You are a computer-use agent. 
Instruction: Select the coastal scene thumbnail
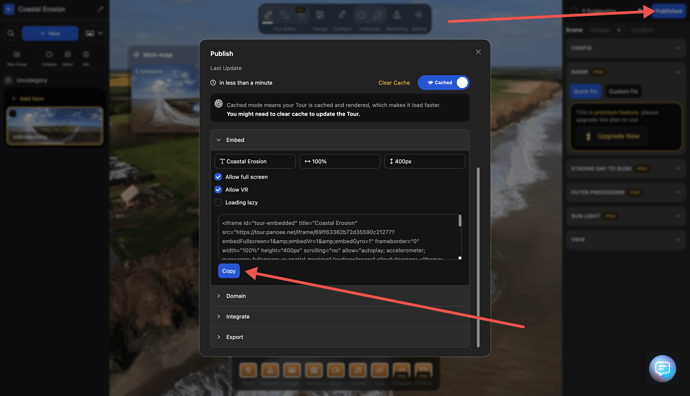pos(55,126)
